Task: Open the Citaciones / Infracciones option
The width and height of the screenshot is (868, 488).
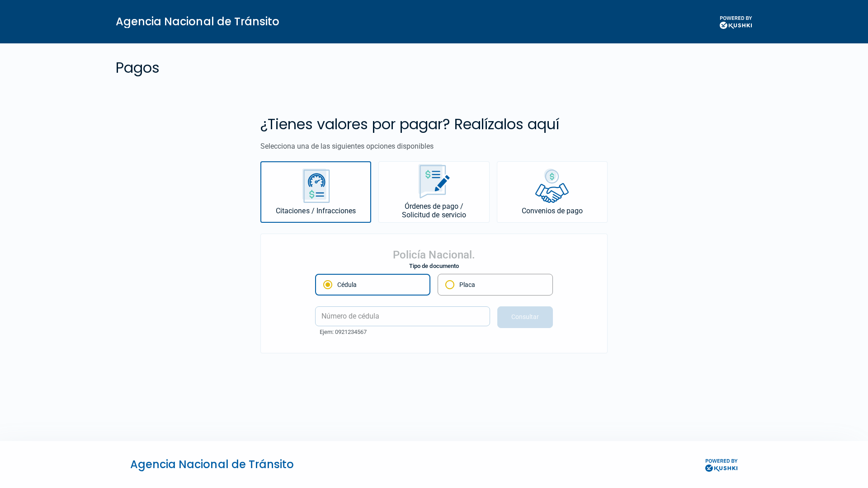Action: (x=316, y=192)
